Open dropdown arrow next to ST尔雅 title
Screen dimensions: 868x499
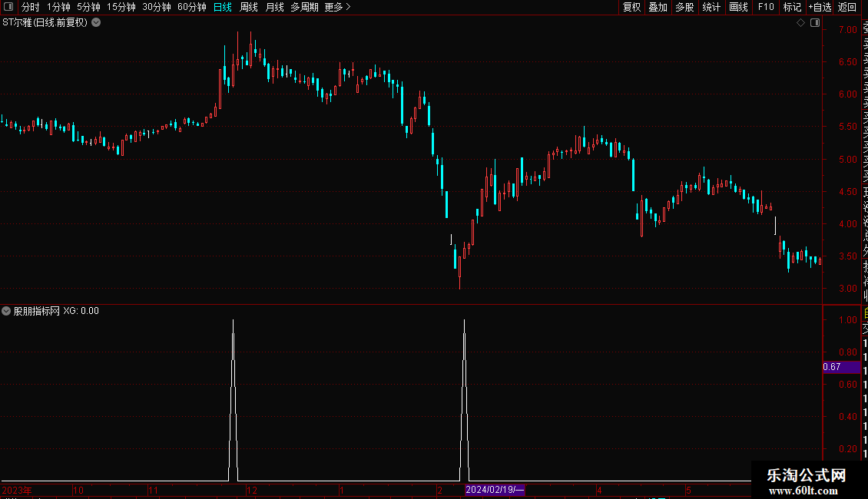96,23
